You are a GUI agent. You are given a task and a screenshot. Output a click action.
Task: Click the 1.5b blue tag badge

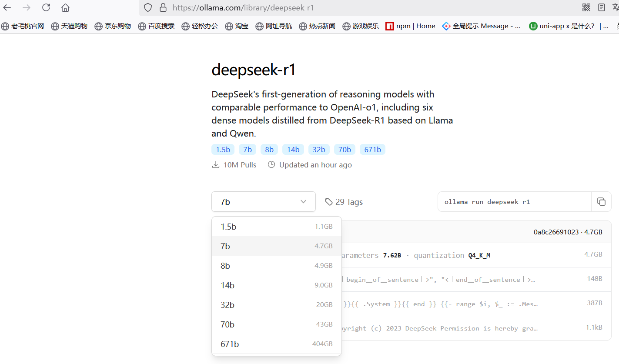click(x=223, y=150)
